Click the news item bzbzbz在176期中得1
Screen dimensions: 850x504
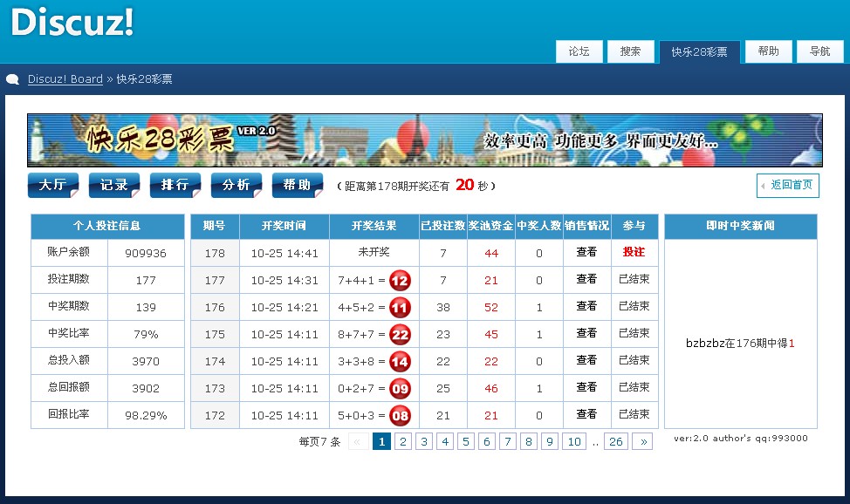coord(740,343)
